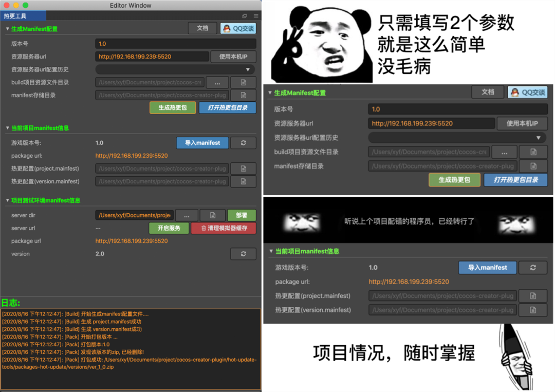
Task: Click 打开热更包目录 in right enlarged panel
Action: pos(516,180)
